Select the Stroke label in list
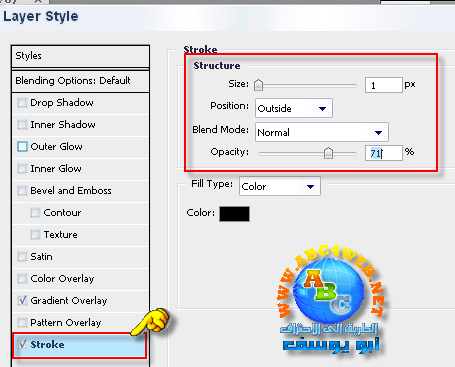455x367 pixels. point(47,345)
